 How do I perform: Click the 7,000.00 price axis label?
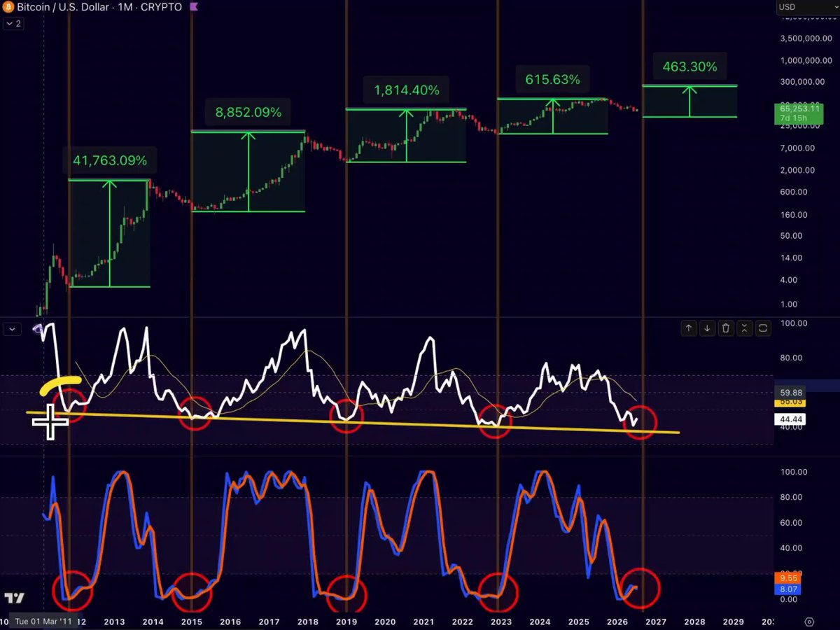[797, 148]
